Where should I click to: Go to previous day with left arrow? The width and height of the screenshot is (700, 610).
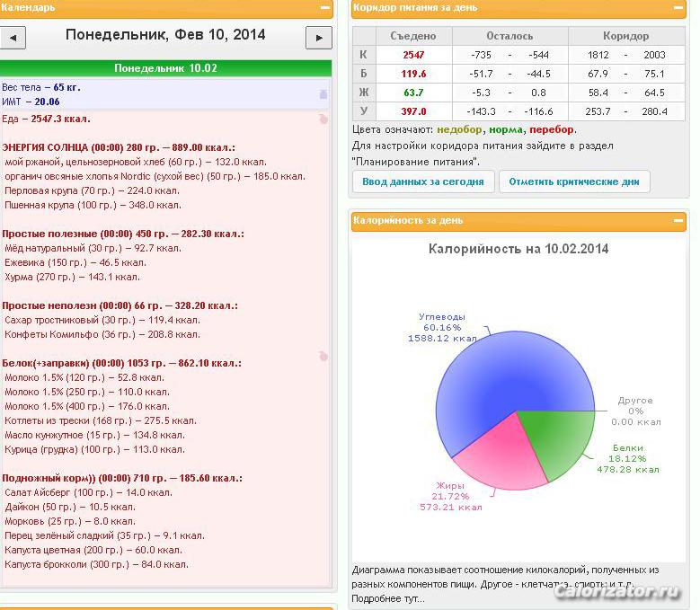(x=13, y=38)
